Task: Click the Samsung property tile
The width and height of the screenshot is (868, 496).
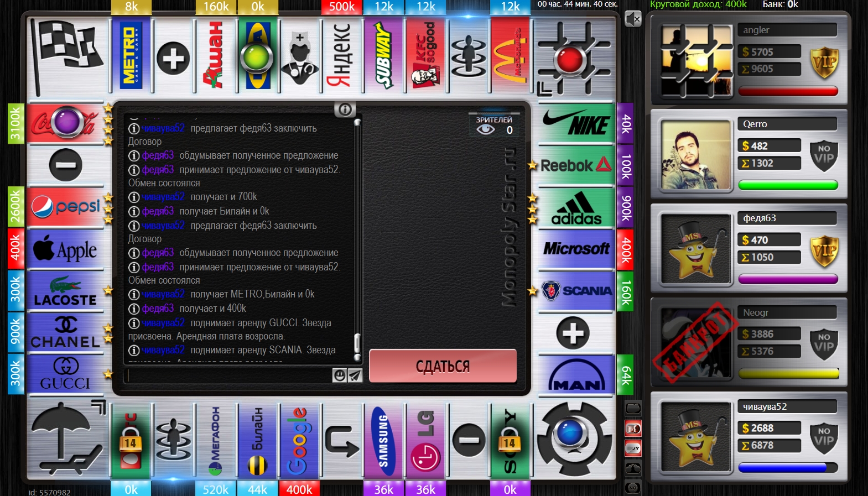Action: (x=383, y=441)
